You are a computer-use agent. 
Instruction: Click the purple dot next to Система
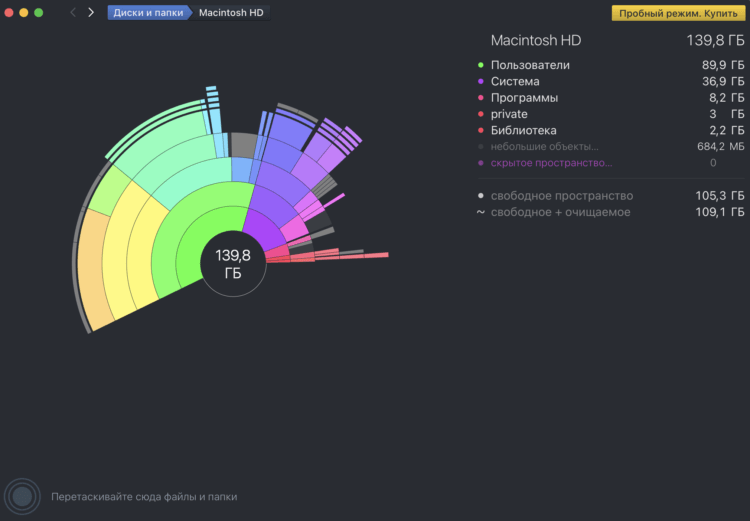pyautogui.click(x=481, y=81)
